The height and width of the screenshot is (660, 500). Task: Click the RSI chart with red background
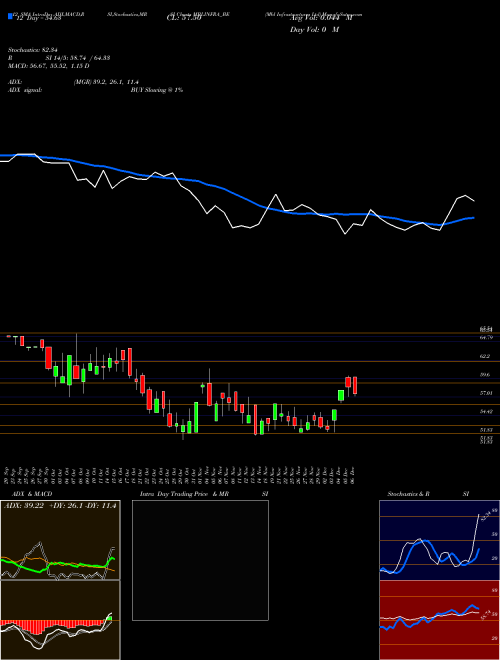tap(439, 620)
